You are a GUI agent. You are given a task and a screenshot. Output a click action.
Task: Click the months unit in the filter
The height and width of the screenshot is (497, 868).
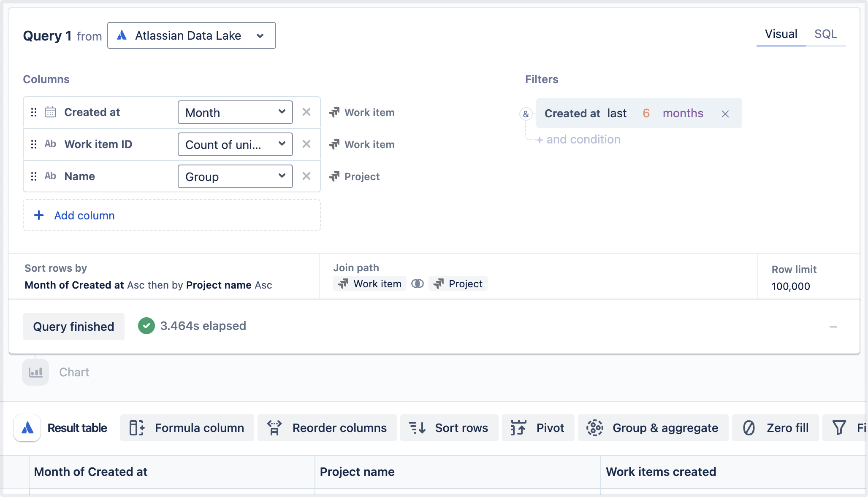point(683,113)
